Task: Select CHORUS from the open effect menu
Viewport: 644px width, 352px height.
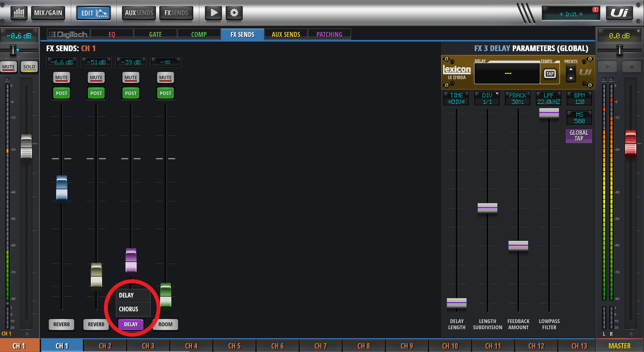Action: pos(129,309)
